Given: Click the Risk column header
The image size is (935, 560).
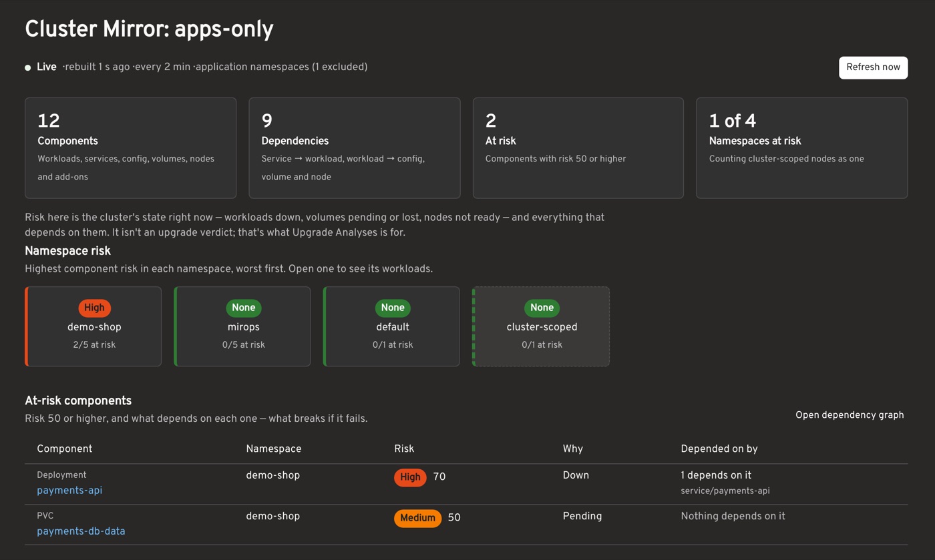Looking at the screenshot, I should click(x=404, y=449).
